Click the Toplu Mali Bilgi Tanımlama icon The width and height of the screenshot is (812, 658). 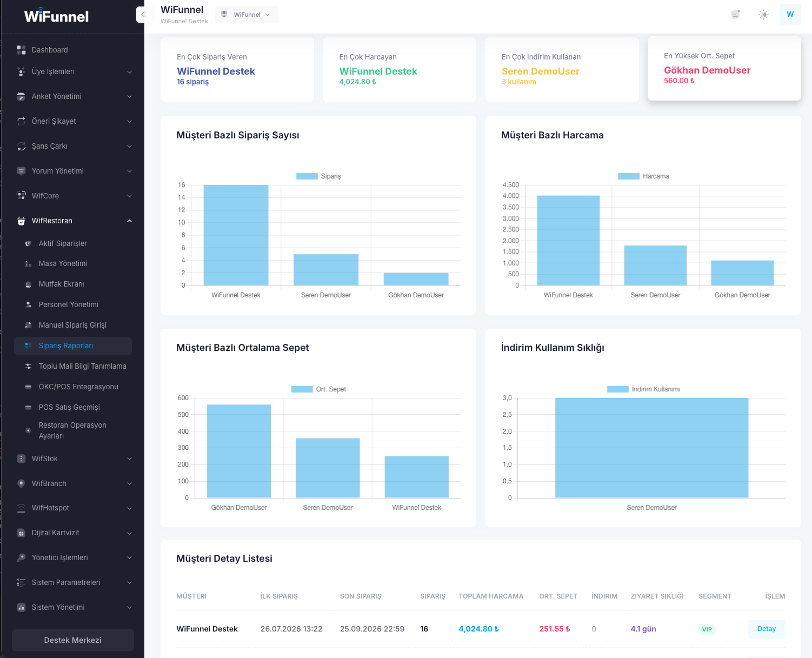(28, 367)
